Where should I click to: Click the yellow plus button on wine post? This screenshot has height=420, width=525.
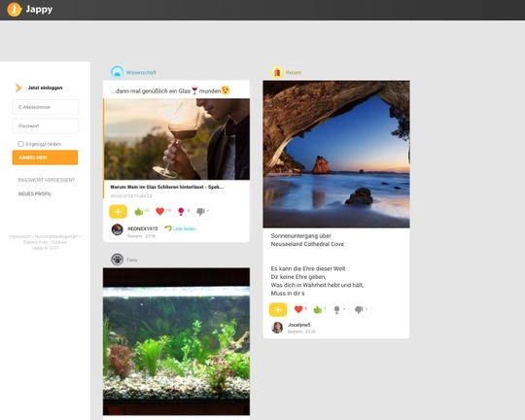coord(118,211)
